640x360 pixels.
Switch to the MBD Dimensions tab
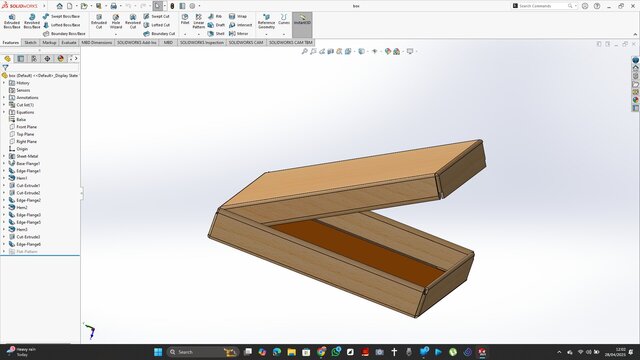97,42
